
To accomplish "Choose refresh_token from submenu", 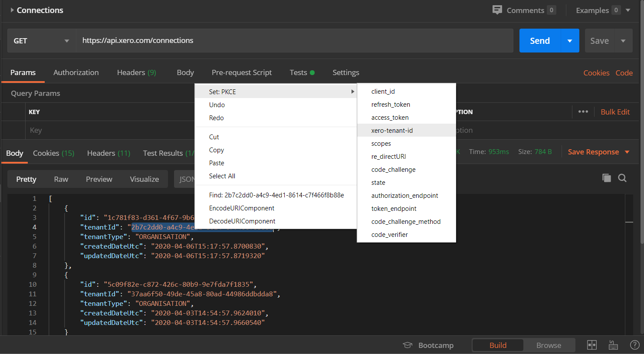I will coord(406,104).
